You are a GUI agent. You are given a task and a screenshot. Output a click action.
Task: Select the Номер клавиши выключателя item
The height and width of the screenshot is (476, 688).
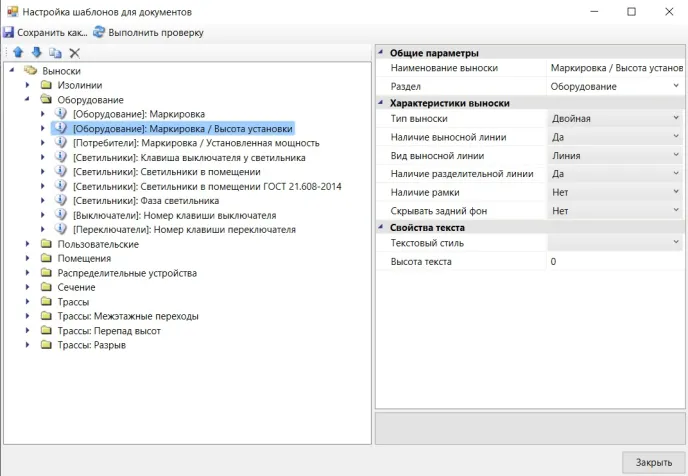coord(174,215)
